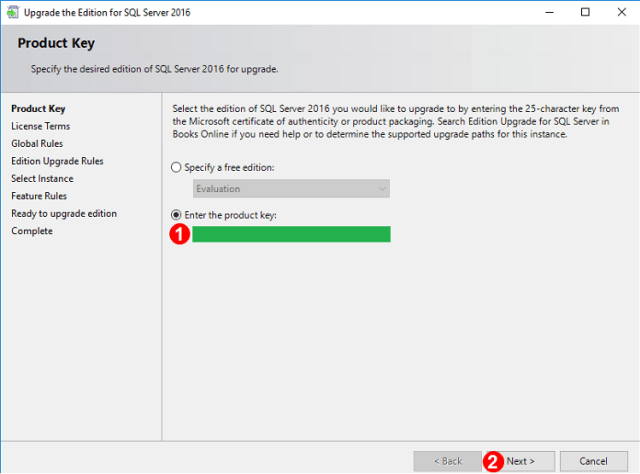Select the Global Rules step
Image resolution: width=640 pixels, height=474 pixels.
(37, 144)
